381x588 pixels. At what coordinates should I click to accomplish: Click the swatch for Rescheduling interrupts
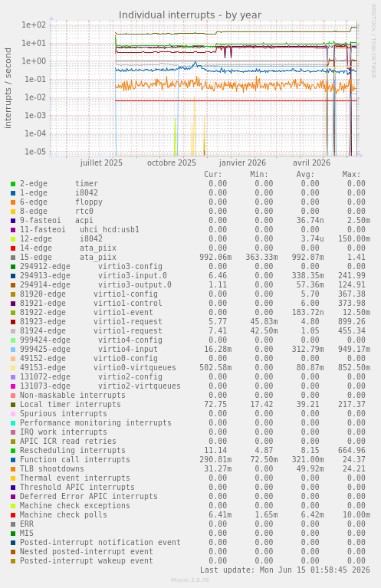tap(13, 450)
